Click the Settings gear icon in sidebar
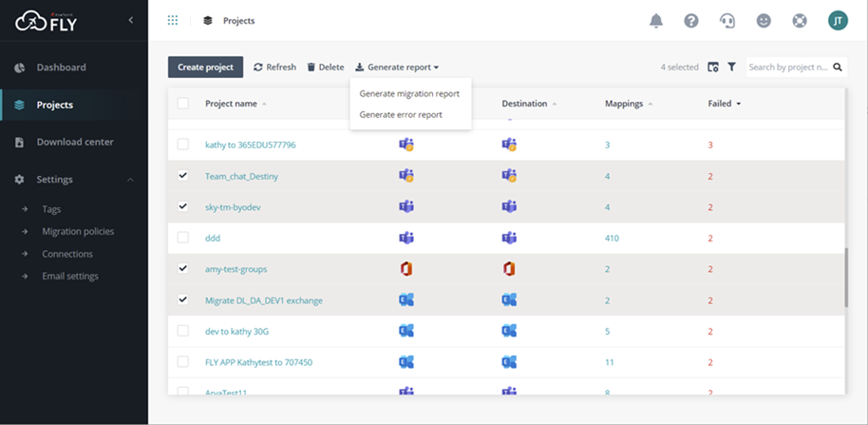The height and width of the screenshot is (425, 868). click(x=19, y=180)
